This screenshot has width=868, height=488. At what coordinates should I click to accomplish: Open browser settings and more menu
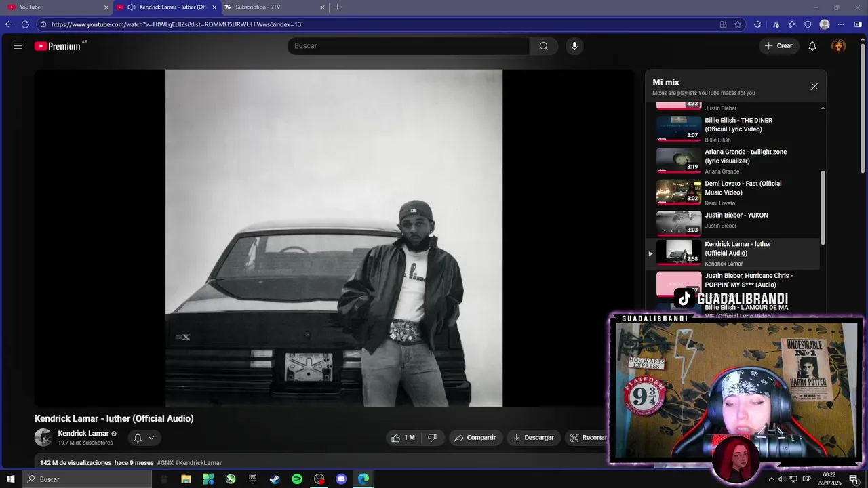[842, 24]
